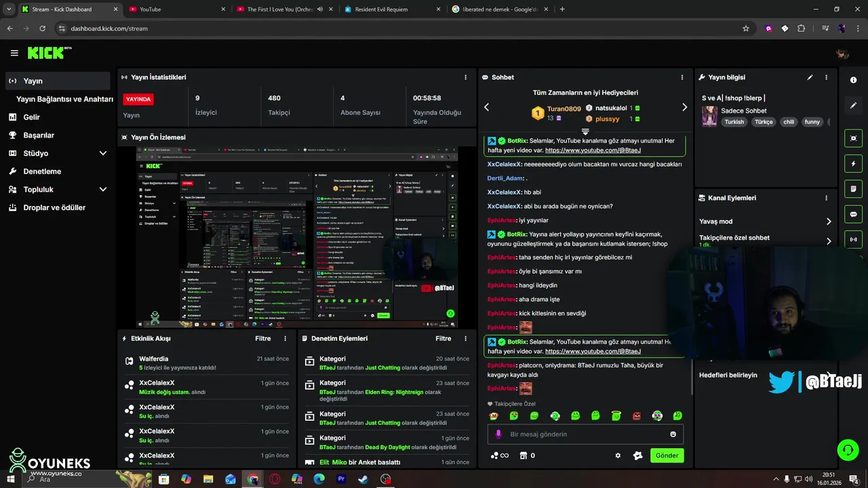Open the emoji picker in the message box
Image resolution: width=868 pixels, height=488 pixels.
[673, 434]
